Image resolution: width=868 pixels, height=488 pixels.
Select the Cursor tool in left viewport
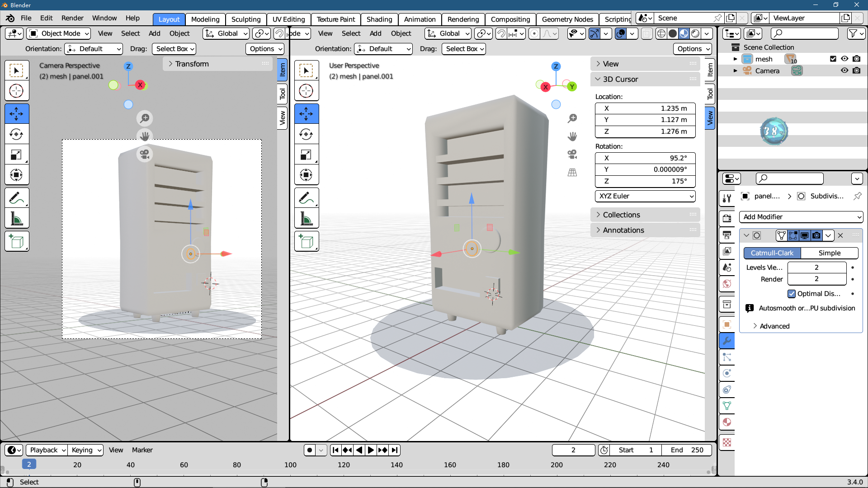coord(17,91)
